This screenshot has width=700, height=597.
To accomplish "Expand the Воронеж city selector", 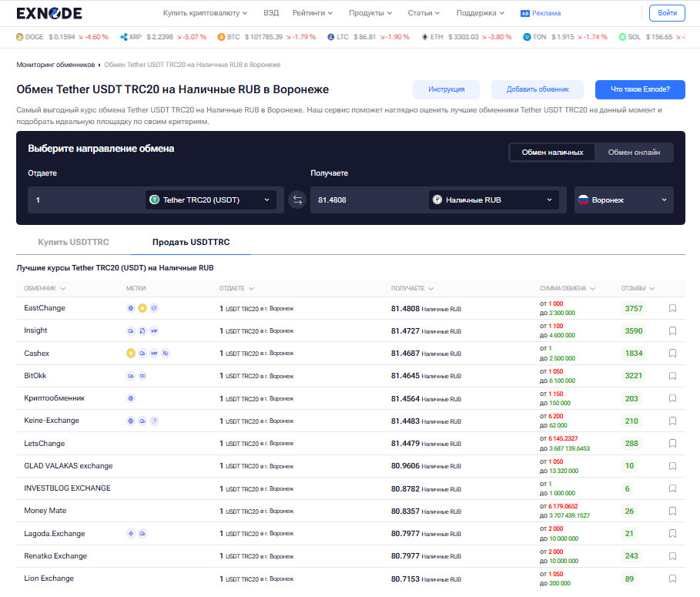I will pos(624,200).
